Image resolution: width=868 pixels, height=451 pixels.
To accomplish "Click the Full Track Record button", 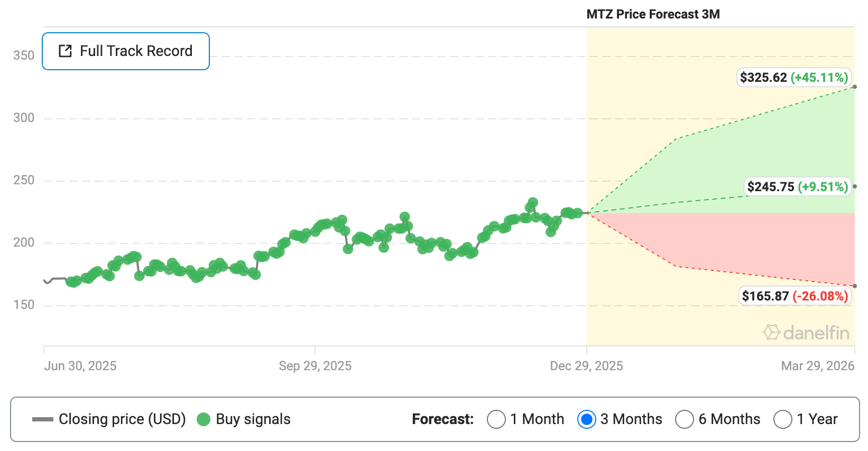I will pos(125,51).
